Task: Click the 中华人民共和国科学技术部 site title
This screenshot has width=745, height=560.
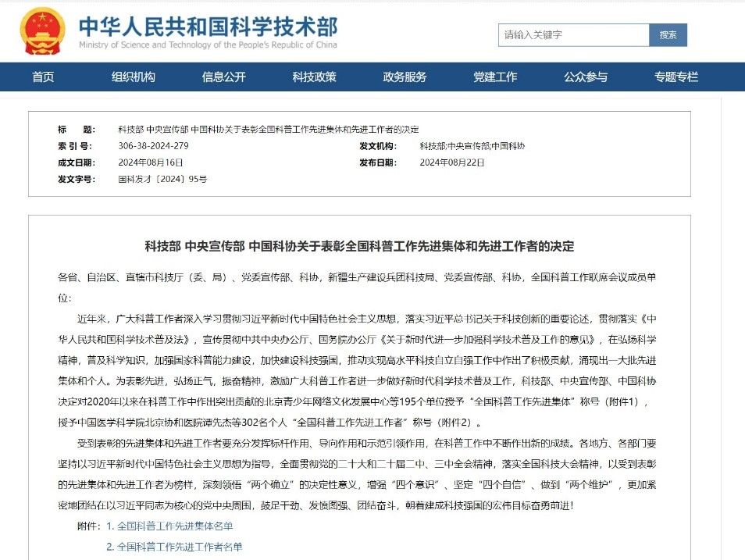Action: 208,27
